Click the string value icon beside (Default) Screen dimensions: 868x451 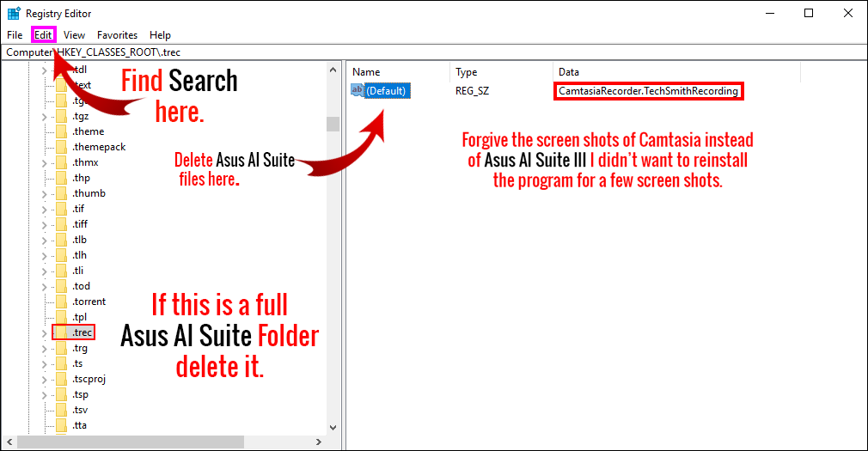[x=358, y=90]
